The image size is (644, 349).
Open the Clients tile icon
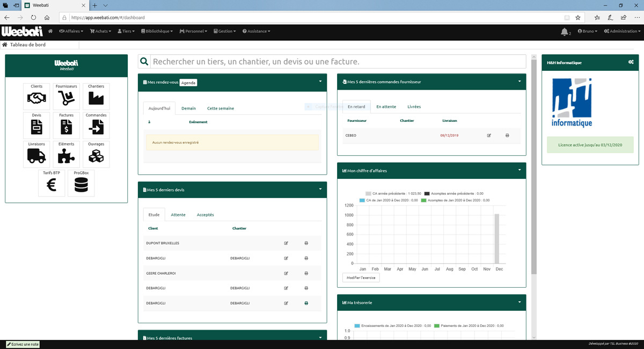pyautogui.click(x=36, y=98)
